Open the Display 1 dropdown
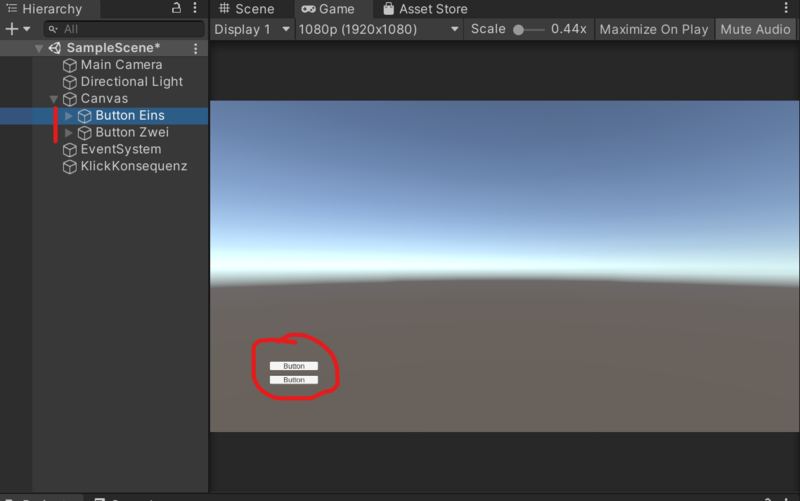Viewport: 800px width, 501px height. click(x=252, y=29)
